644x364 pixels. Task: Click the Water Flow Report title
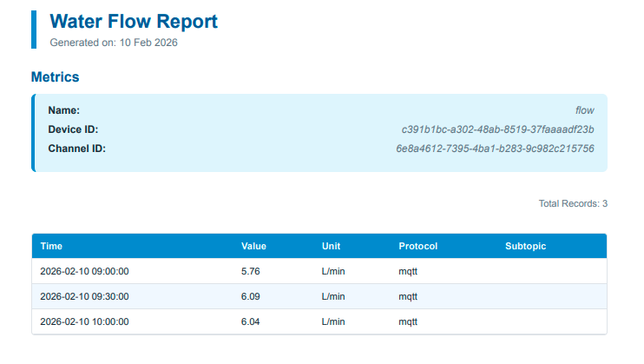pos(134,22)
